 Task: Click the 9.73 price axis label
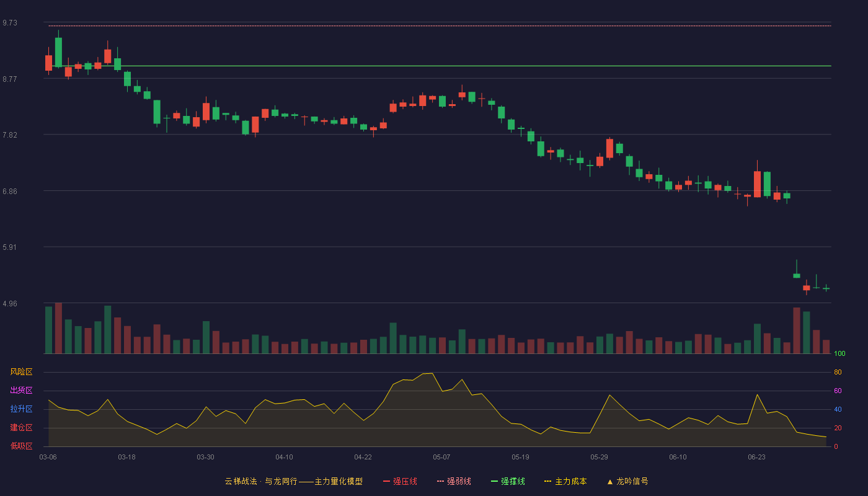(10, 23)
